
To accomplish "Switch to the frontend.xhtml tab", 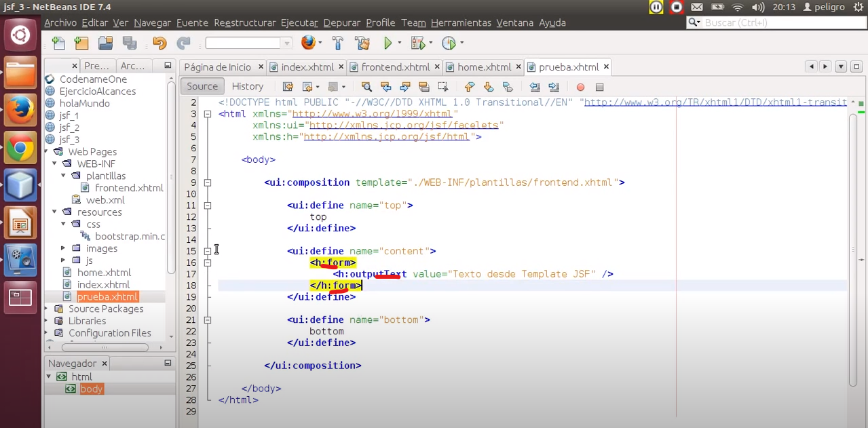I will [396, 67].
